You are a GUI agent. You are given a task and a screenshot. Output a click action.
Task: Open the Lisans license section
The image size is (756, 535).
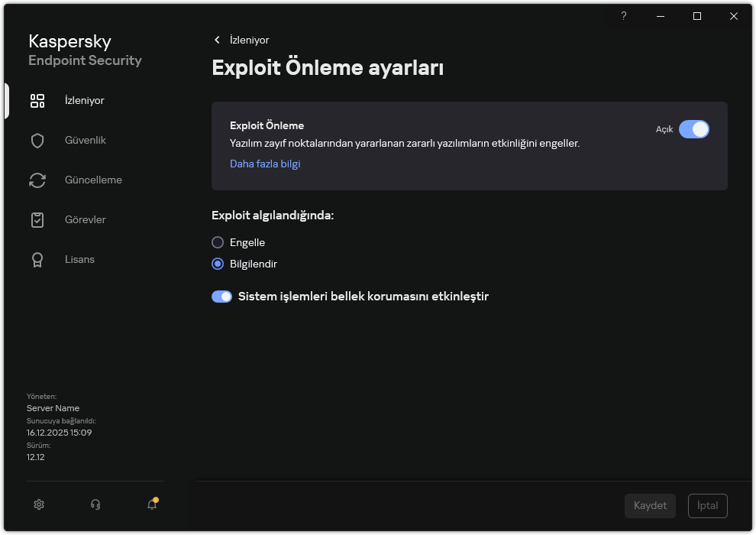coord(79,259)
